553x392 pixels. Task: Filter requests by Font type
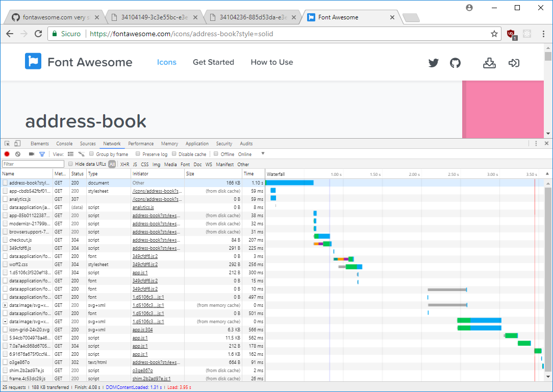185,164
